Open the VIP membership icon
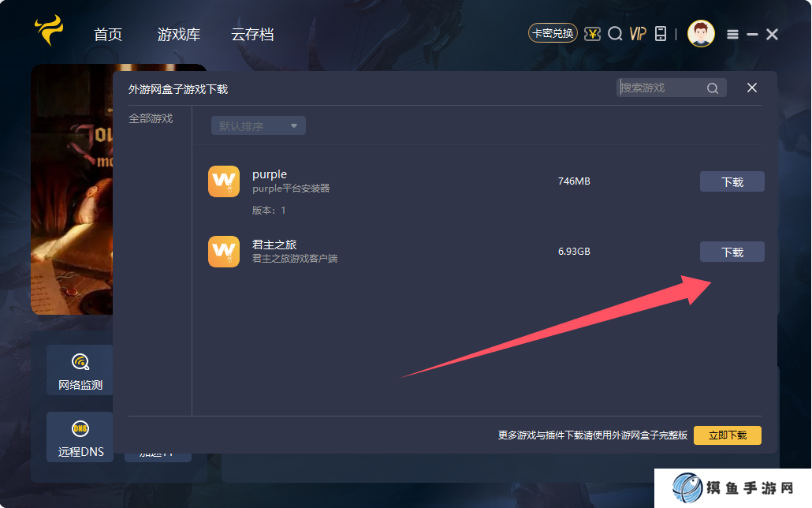Image resolution: width=812 pixels, height=508 pixels. pos(637,34)
